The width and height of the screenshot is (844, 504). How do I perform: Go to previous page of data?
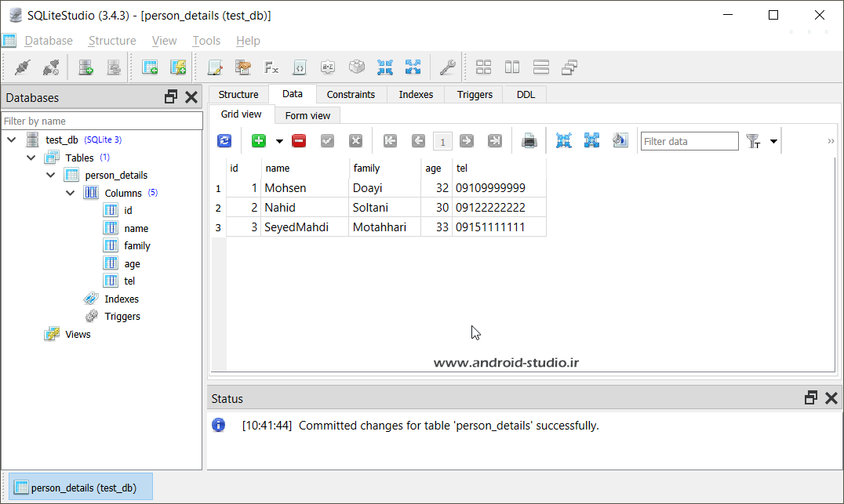418,141
